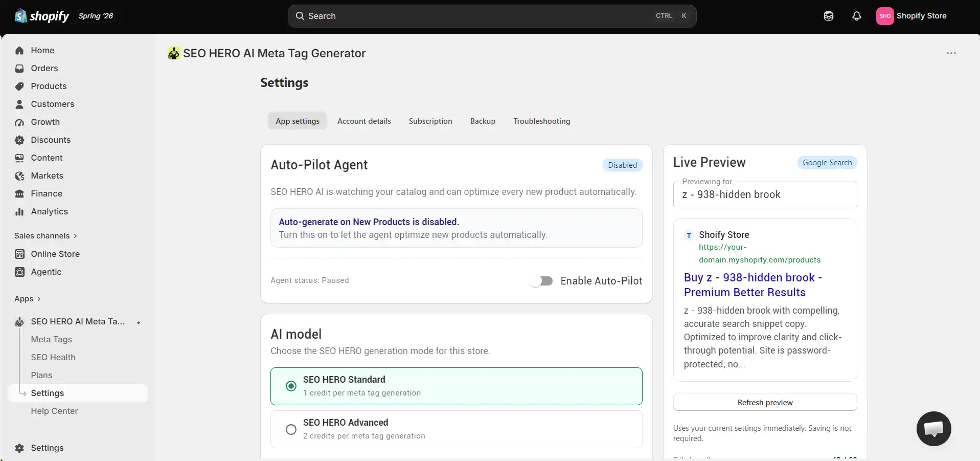
Task: Open the three-dot more actions menu
Action: [x=951, y=53]
